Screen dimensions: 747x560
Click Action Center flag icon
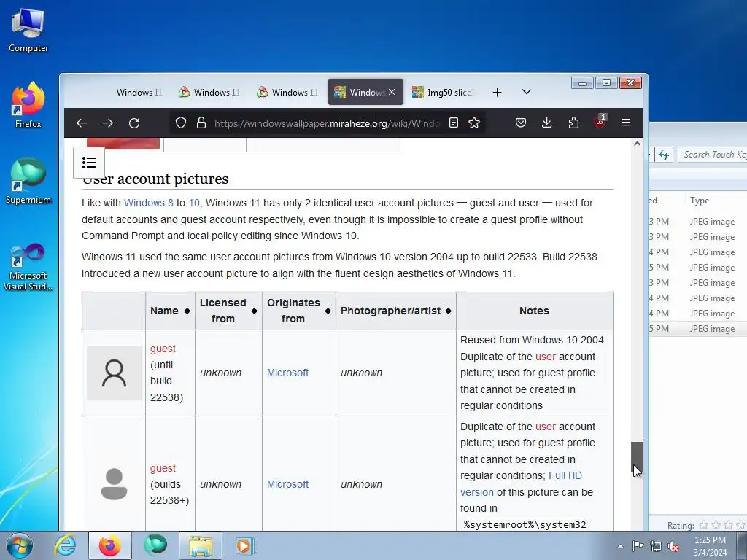tap(638, 546)
